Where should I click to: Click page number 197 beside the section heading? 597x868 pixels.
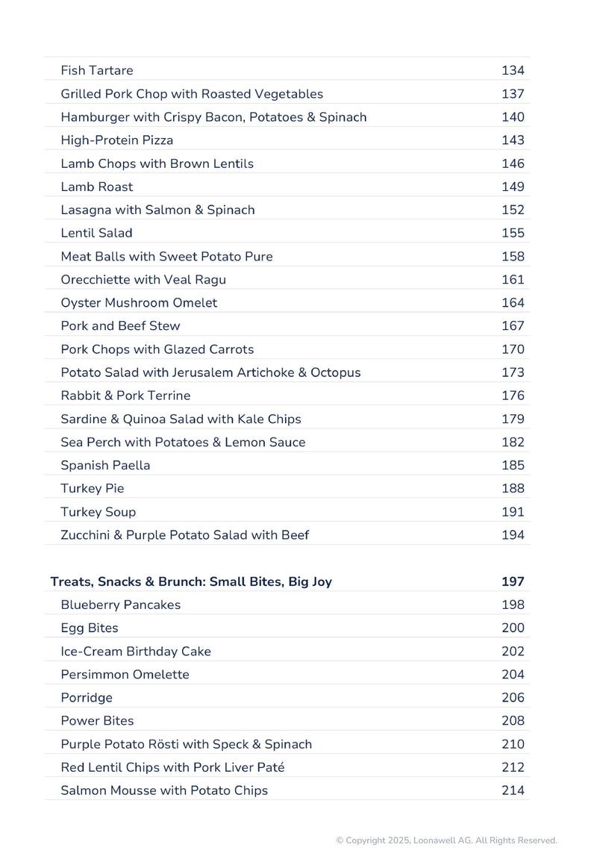[x=513, y=582]
